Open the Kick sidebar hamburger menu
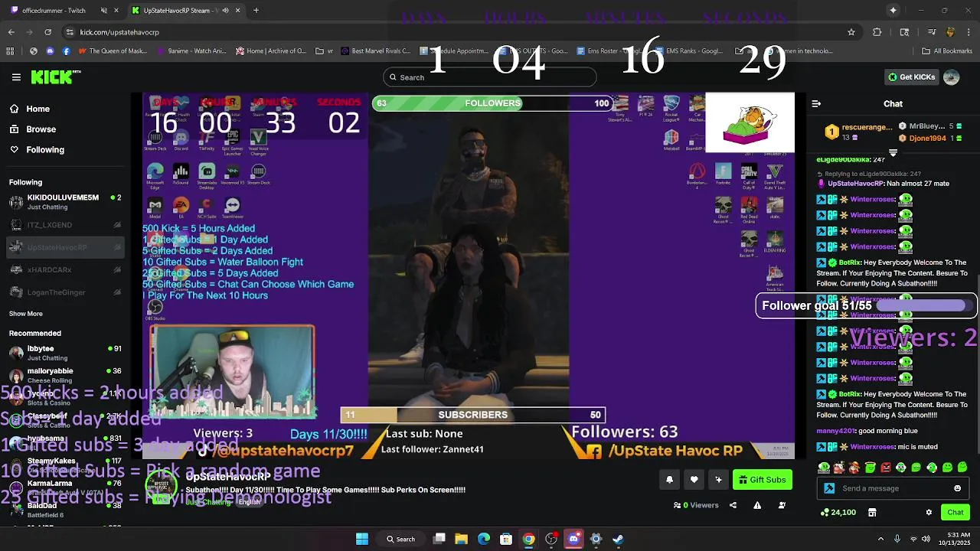980x551 pixels. tap(16, 77)
